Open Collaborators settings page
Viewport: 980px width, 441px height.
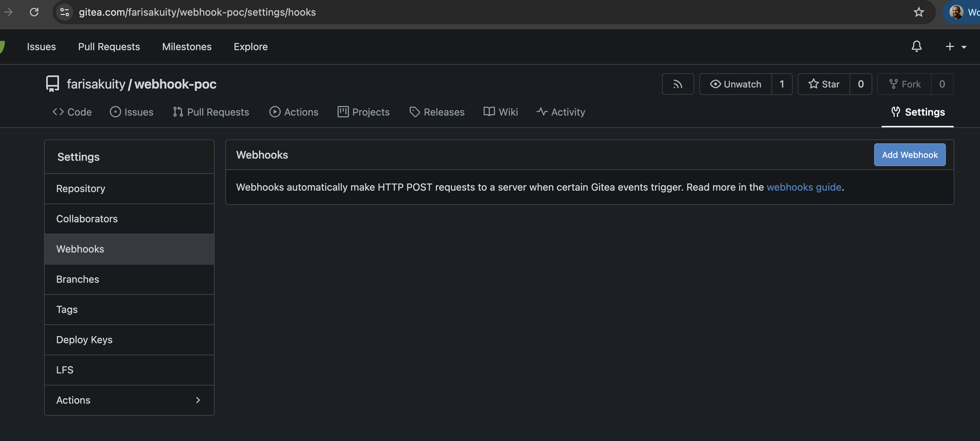click(x=87, y=219)
